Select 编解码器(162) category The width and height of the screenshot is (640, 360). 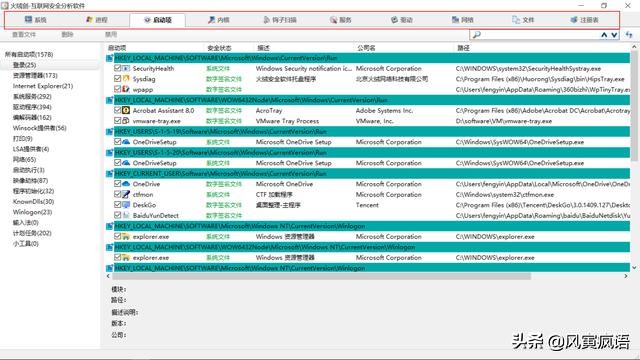32,118
